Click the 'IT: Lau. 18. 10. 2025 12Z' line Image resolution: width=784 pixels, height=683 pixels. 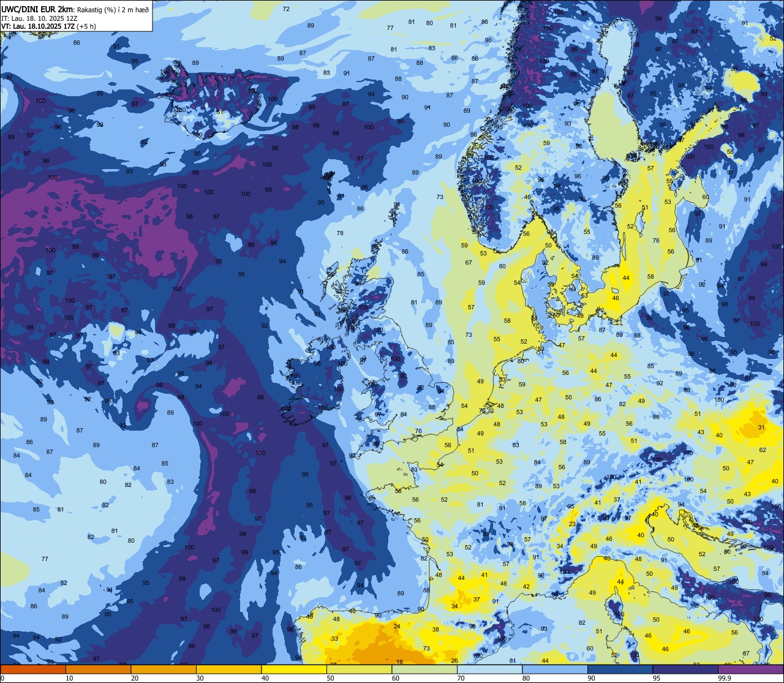40,18
